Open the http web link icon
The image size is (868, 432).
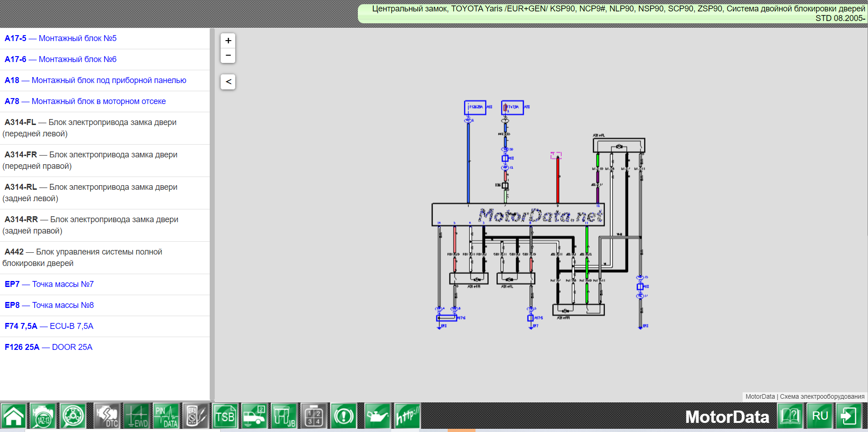[407, 416]
